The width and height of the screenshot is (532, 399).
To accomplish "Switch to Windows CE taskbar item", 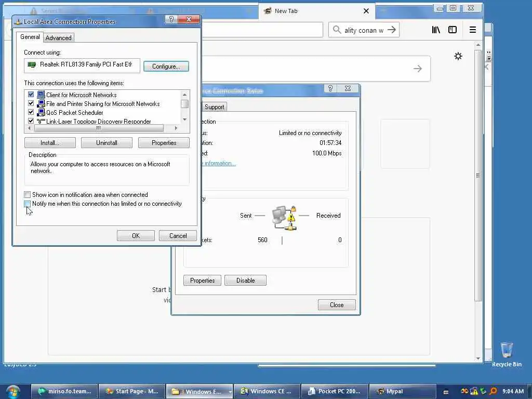I will pyautogui.click(x=267, y=391).
